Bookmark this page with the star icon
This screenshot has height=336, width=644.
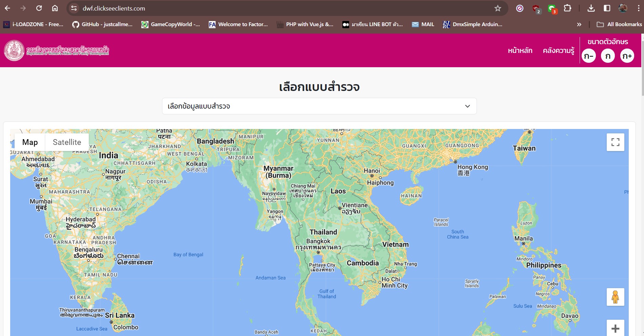tap(498, 8)
